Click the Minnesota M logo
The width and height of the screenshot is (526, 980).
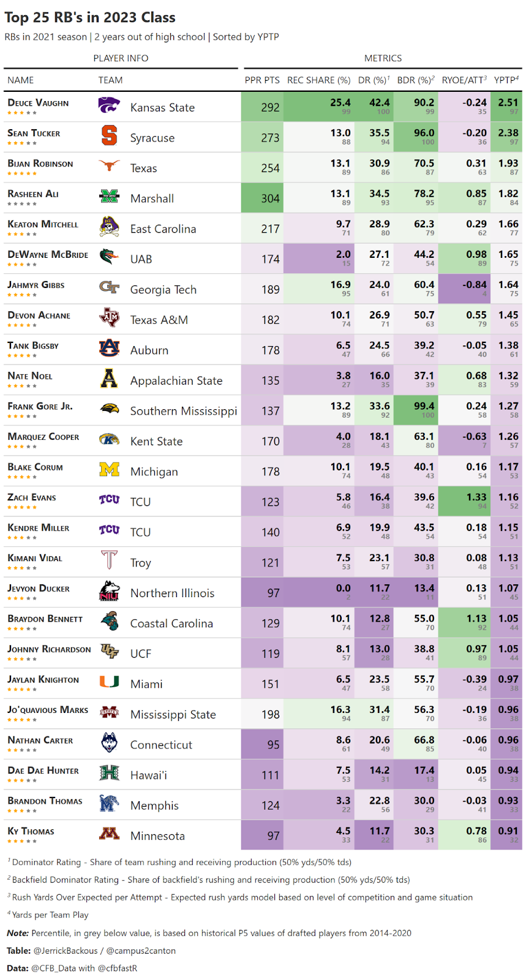109,834
